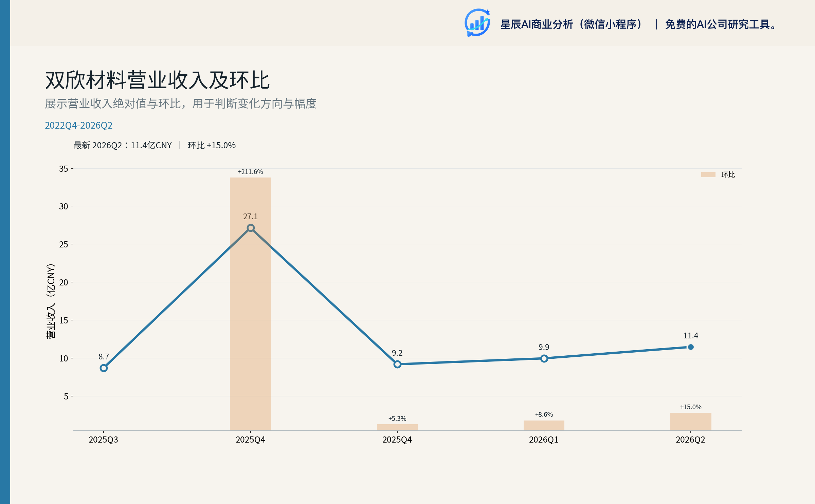Click the y-axis value 20
Image resolution: width=815 pixels, height=504 pixels.
coord(64,282)
